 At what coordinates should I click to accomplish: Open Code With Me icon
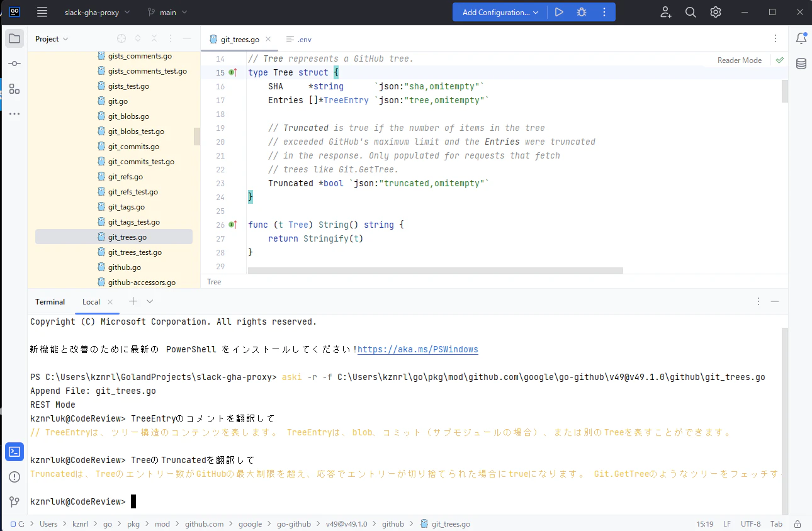(665, 12)
